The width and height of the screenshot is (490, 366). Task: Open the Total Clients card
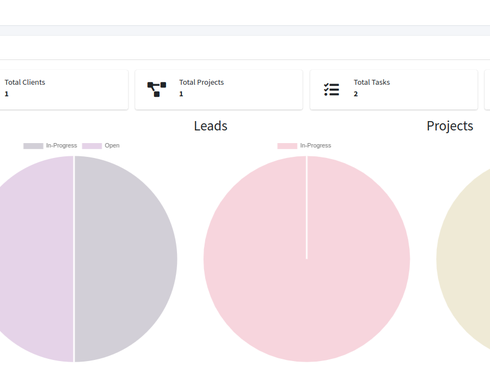(x=64, y=90)
